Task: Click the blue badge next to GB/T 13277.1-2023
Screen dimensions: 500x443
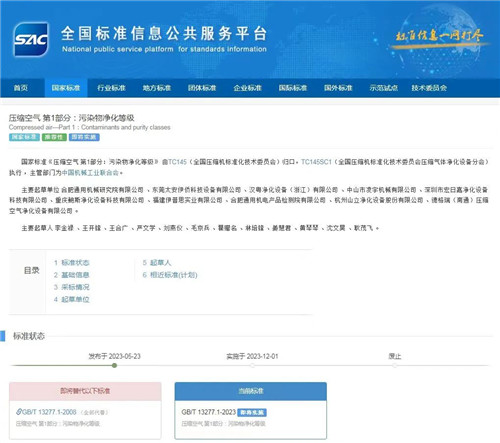Action: click(252, 413)
